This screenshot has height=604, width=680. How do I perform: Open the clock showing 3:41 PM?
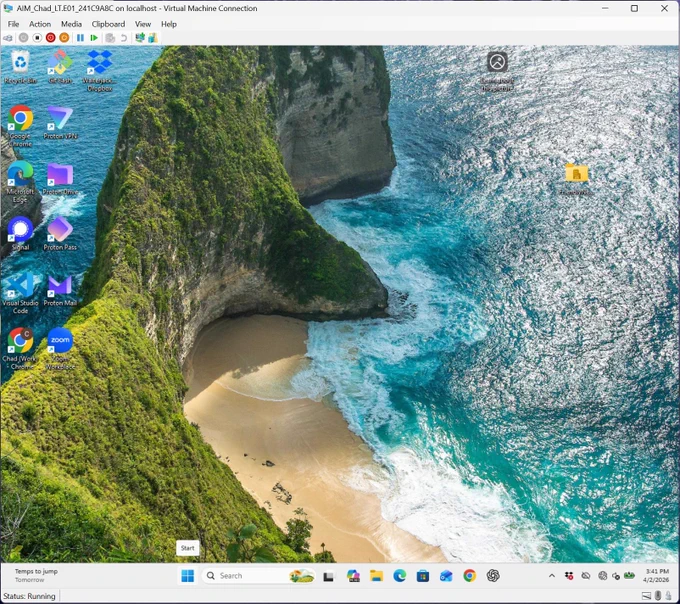tap(657, 576)
